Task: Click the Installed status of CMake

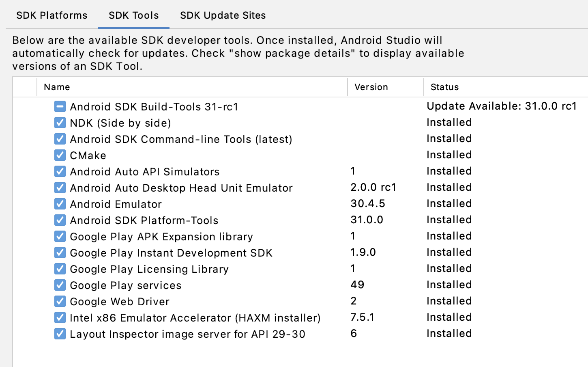Action: click(449, 155)
